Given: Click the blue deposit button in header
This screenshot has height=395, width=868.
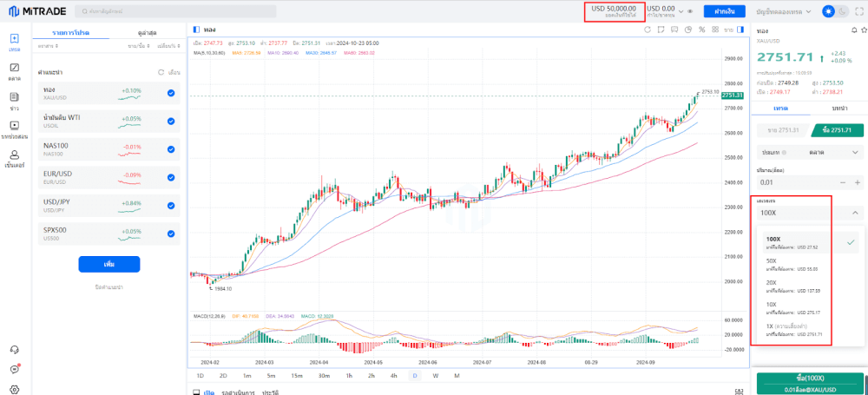Looking at the screenshot, I should 724,11.
